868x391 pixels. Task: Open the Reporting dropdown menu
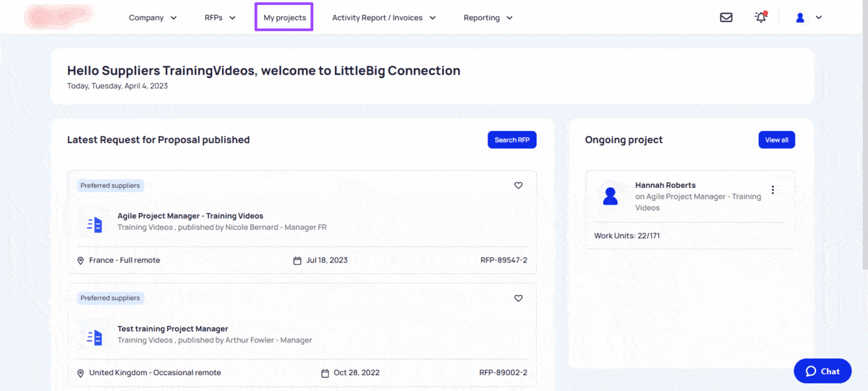click(488, 17)
